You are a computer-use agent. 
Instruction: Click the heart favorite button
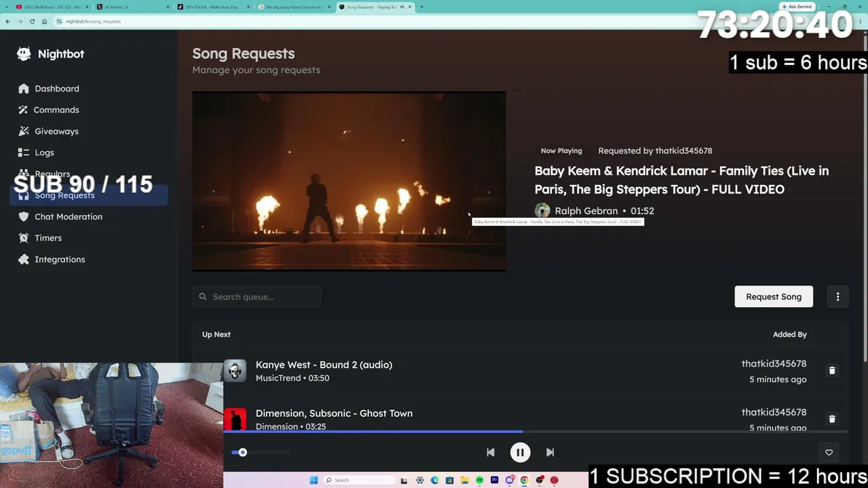tap(829, 453)
